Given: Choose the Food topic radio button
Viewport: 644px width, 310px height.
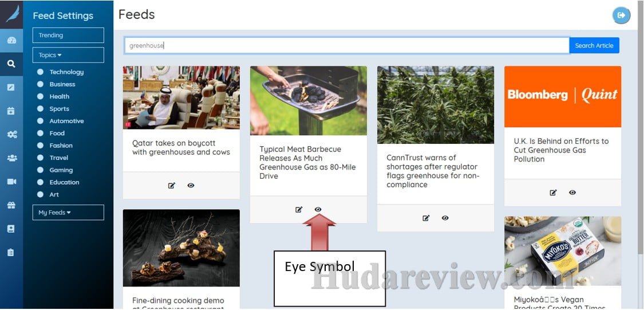Looking at the screenshot, I should pos(40,133).
